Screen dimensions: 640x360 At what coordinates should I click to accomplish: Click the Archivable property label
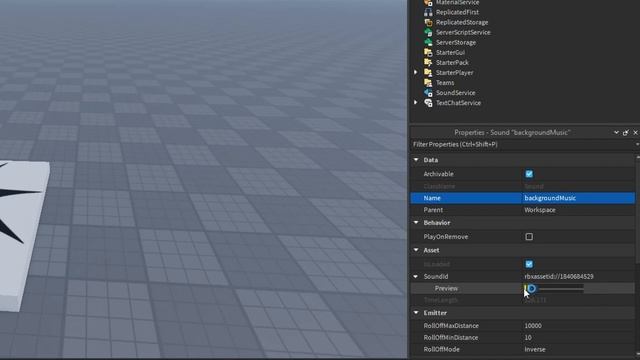pyautogui.click(x=438, y=174)
